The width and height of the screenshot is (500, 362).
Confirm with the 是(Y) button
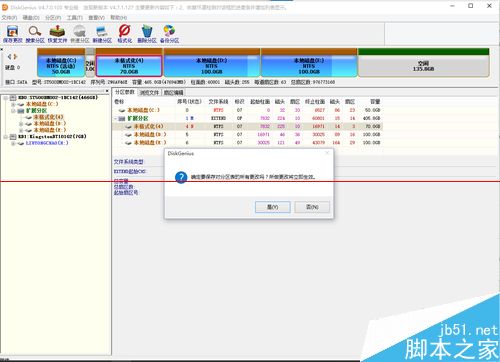pyautogui.click(x=273, y=207)
